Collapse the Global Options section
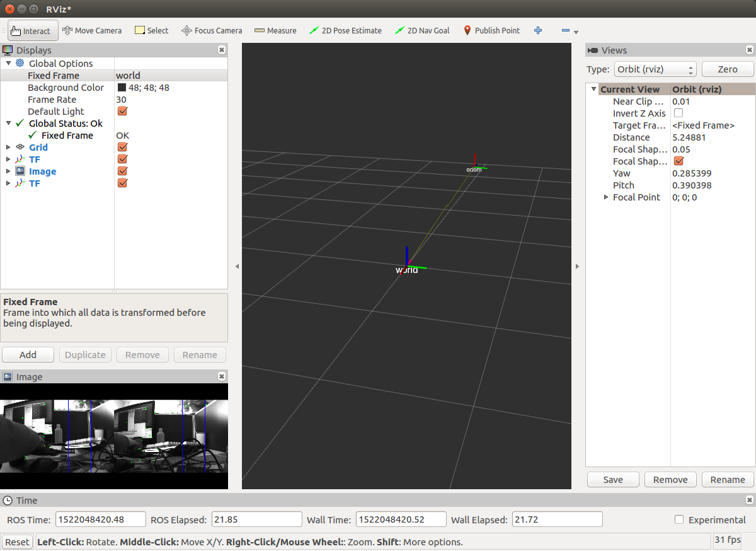The width and height of the screenshot is (756, 551). (x=9, y=63)
